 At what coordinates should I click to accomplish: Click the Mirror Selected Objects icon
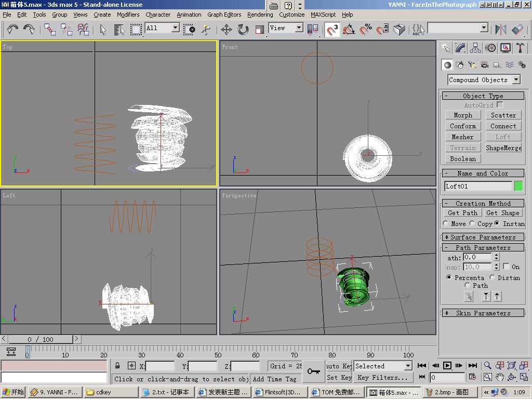pos(500,30)
